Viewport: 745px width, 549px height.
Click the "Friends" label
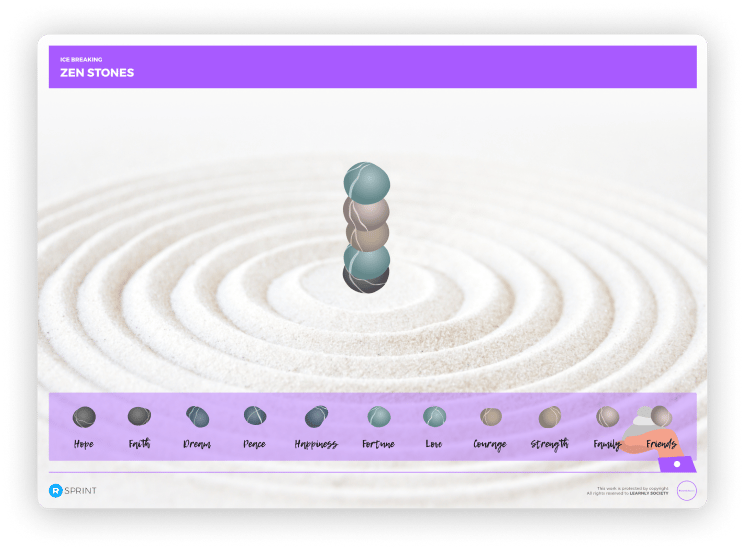coord(661,444)
